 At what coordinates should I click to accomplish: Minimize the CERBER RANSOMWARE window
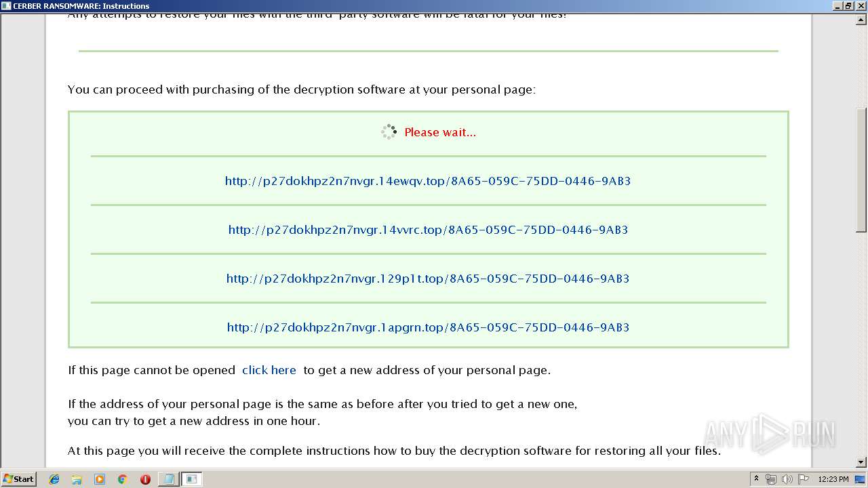click(838, 5)
